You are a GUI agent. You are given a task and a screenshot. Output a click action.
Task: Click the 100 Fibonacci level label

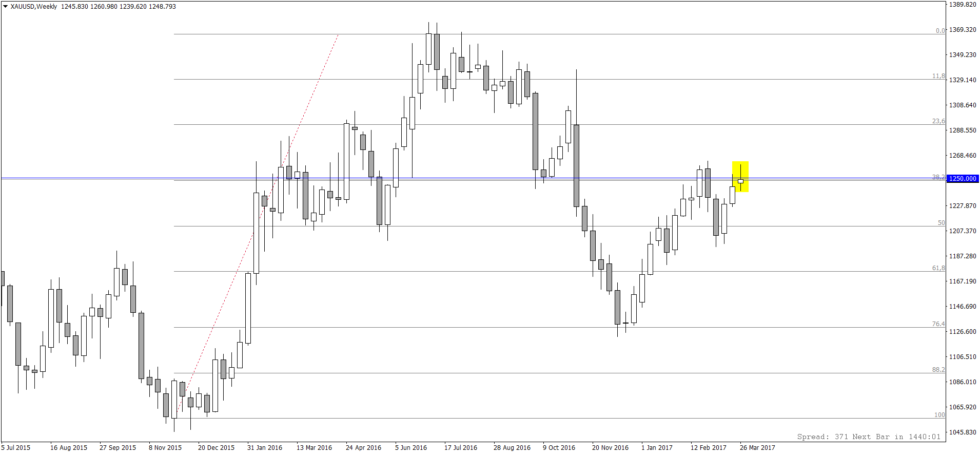coord(939,415)
